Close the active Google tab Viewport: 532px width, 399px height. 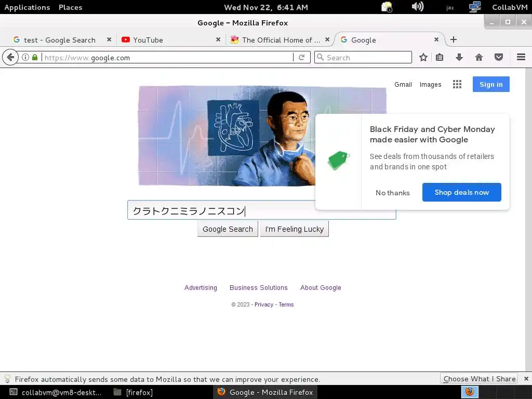point(436,39)
